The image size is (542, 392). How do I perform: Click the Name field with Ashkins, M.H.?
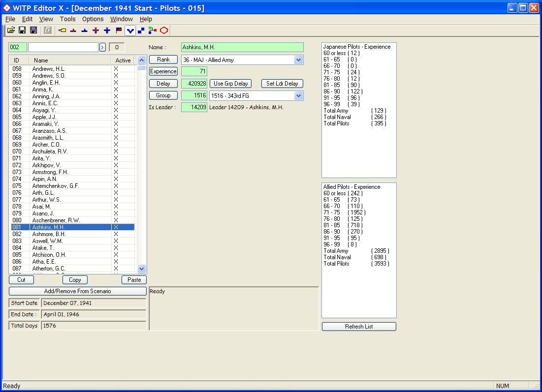pyautogui.click(x=242, y=47)
